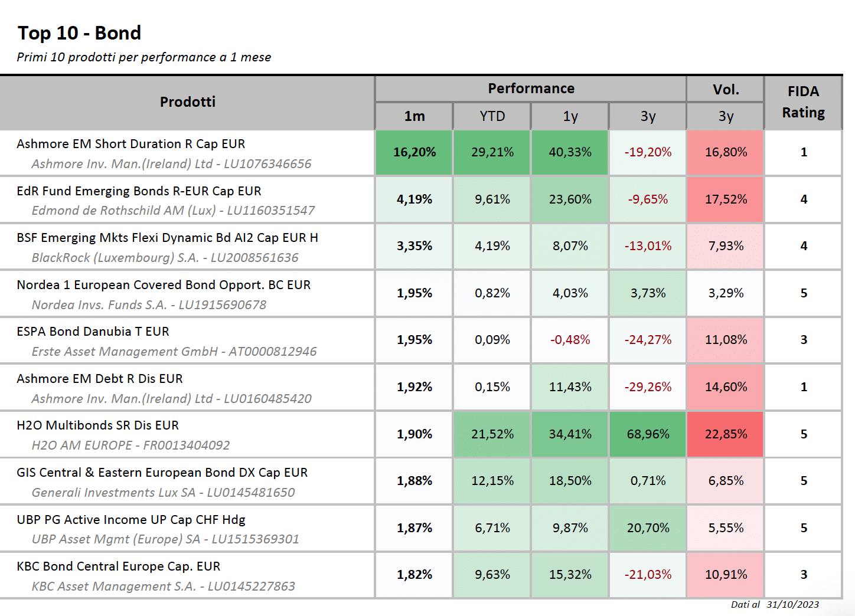Click the Ashmore EM Debt R Dis EUR row

[x=420, y=387]
